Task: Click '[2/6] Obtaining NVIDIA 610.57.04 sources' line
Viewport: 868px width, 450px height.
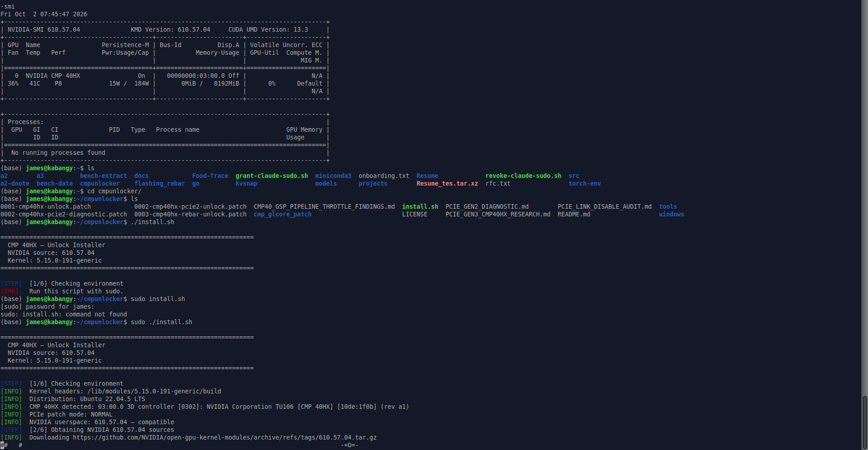Action: click(x=102, y=430)
